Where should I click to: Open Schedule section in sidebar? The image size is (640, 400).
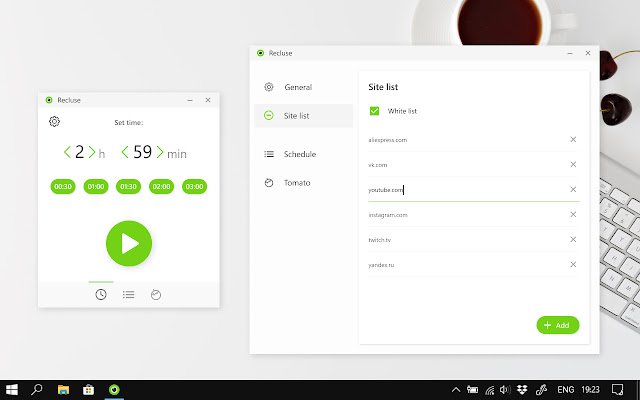304,154
